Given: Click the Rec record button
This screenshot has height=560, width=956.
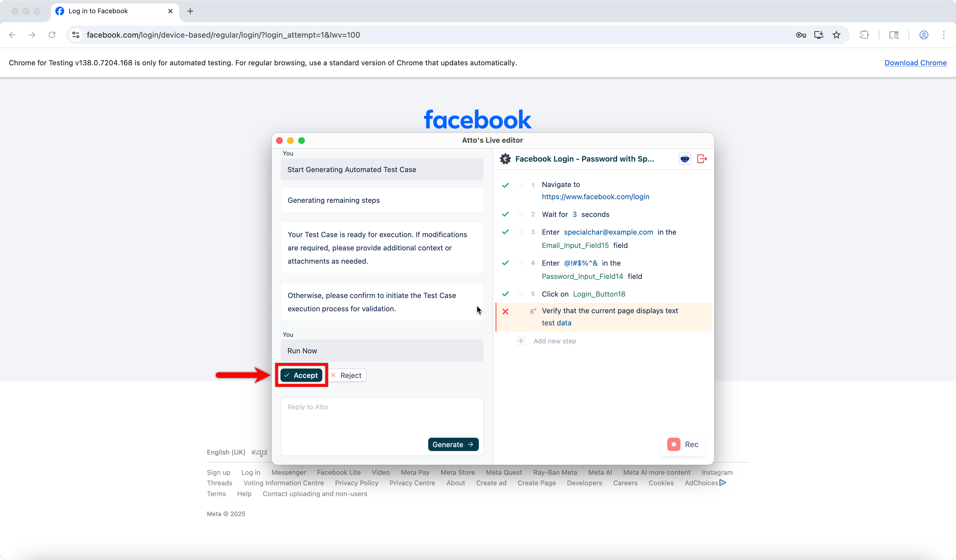Looking at the screenshot, I should click(683, 444).
